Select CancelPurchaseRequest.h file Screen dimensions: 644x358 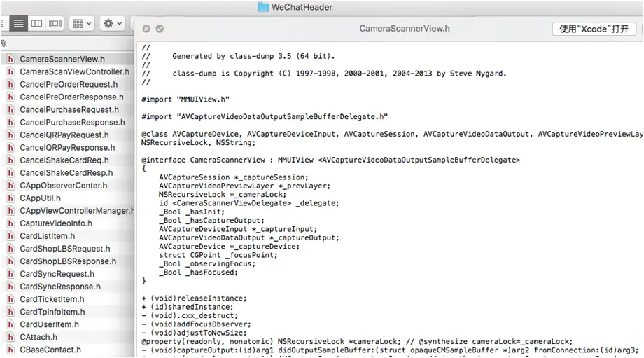click(x=68, y=110)
